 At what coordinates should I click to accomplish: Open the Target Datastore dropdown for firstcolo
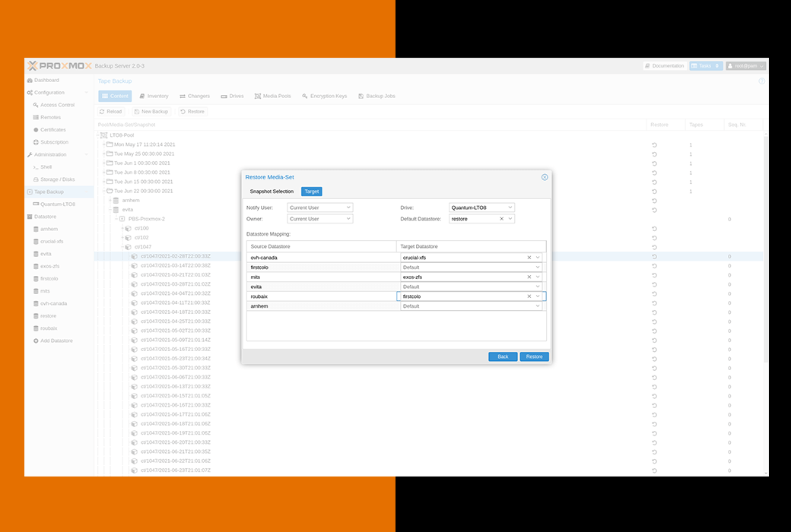(x=538, y=268)
